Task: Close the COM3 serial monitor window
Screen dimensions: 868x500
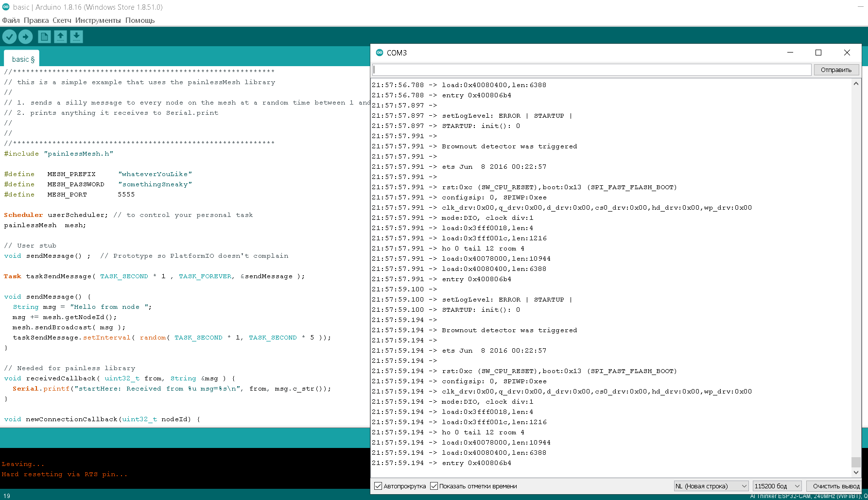Action: click(x=847, y=53)
